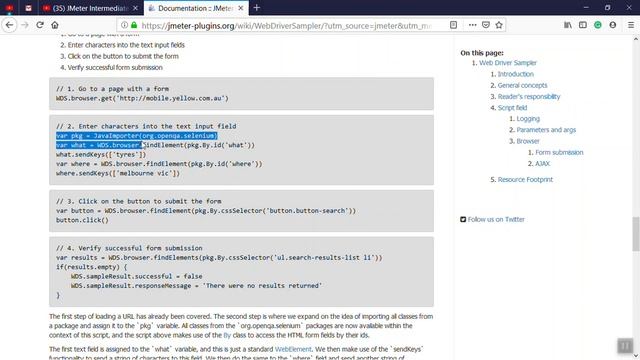
Task: Switch to JMeter Intermediate YouTube tab
Action: click(91, 8)
